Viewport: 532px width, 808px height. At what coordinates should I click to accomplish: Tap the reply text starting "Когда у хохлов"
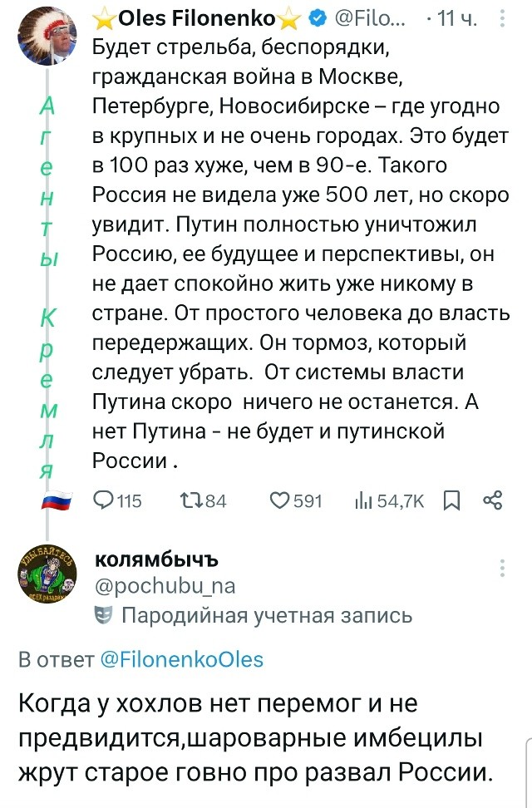(257, 738)
